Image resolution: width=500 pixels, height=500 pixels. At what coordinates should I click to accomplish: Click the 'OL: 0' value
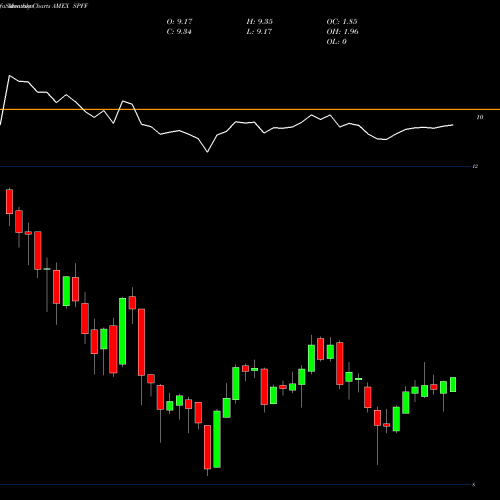(337, 42)
